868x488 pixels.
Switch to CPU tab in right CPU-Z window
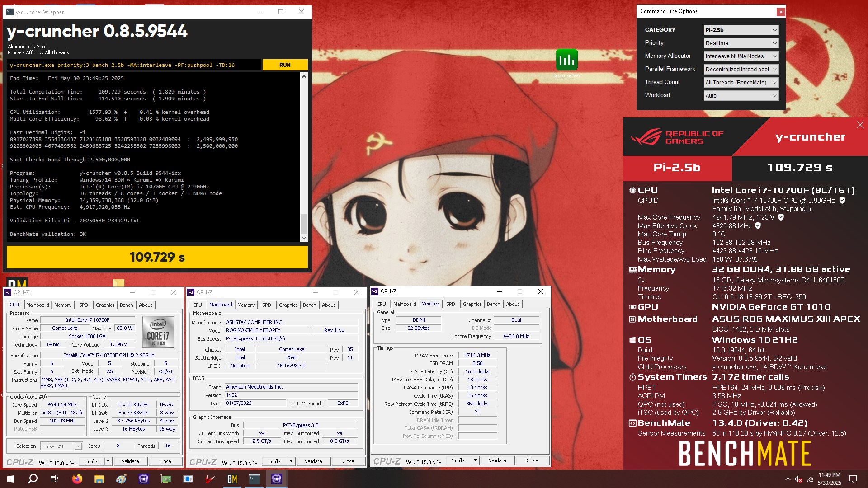click(382, 304)
